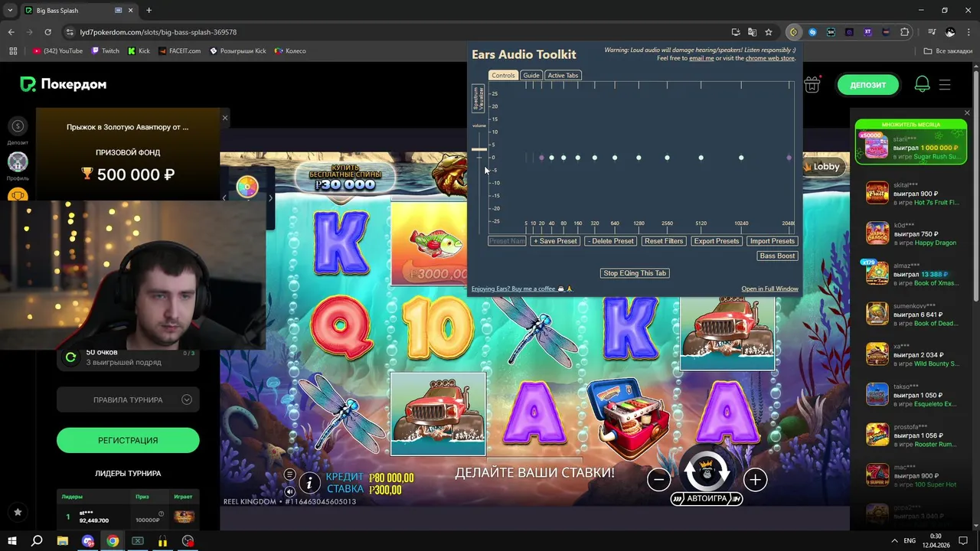Open File Explorer from taskbar

coord(63,541)
